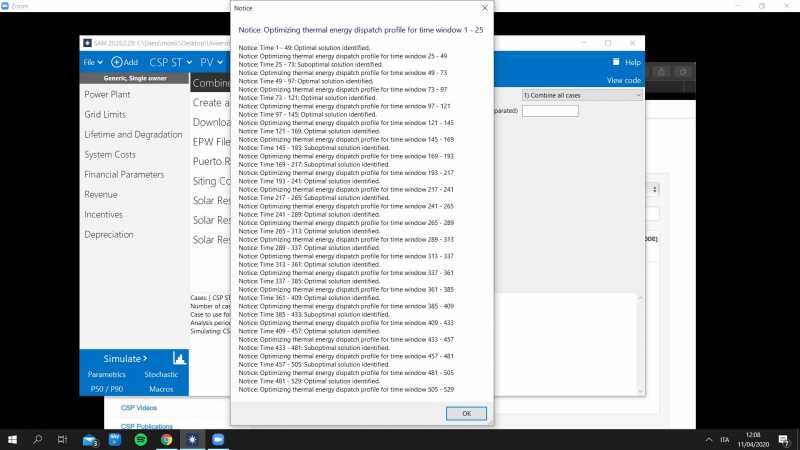
Task: Open the notification center icon
Action: pos(787,439)
